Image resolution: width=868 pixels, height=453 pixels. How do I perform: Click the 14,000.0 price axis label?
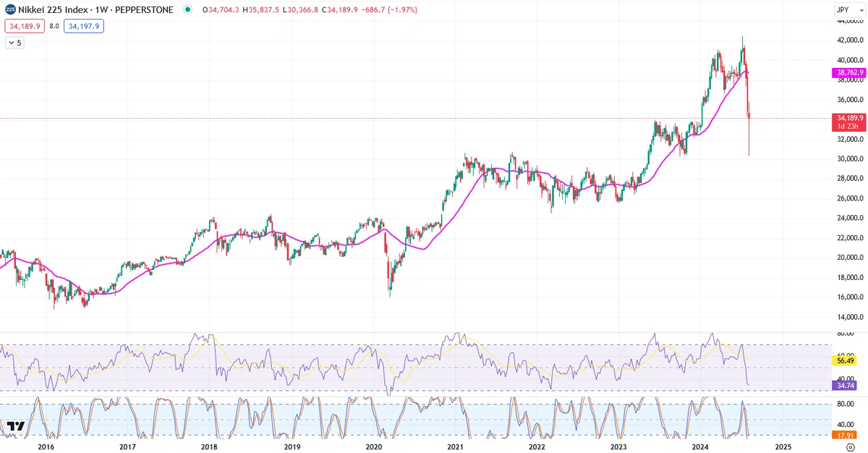tap(851, 318)
